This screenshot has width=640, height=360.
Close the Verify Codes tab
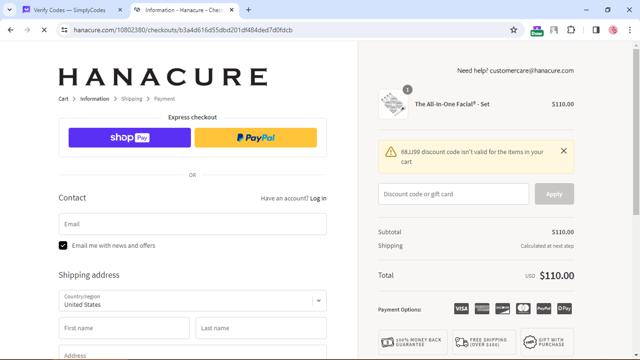click(120, 10)
